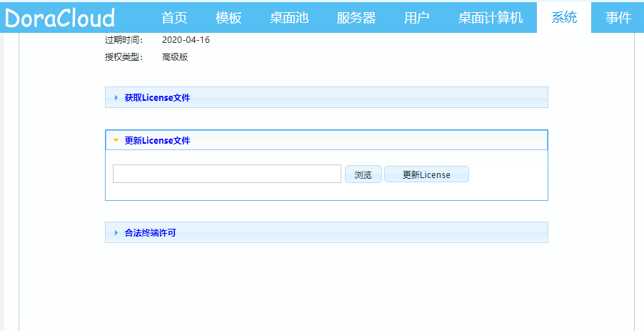Expand the 获取License文件 arrow icon
This screenshot has height=331, width=644.
pyautogui.click(x=116, y=98)
